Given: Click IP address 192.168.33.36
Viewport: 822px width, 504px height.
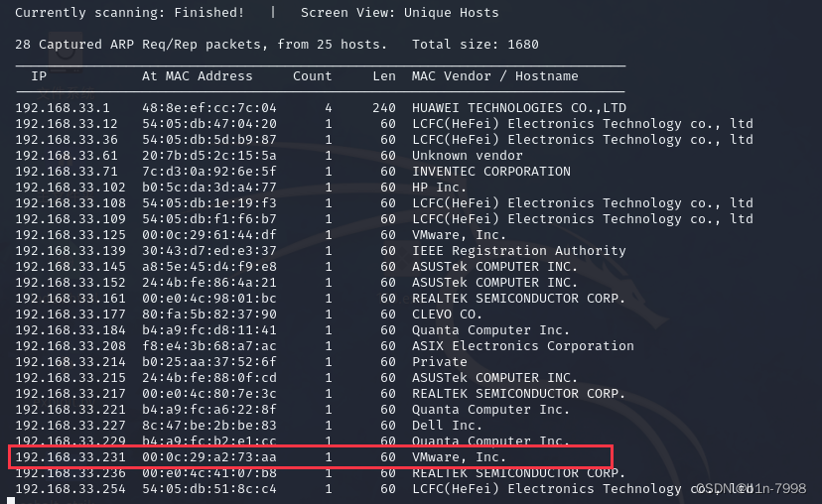Looking at the screenshot, I should point(67,139).
